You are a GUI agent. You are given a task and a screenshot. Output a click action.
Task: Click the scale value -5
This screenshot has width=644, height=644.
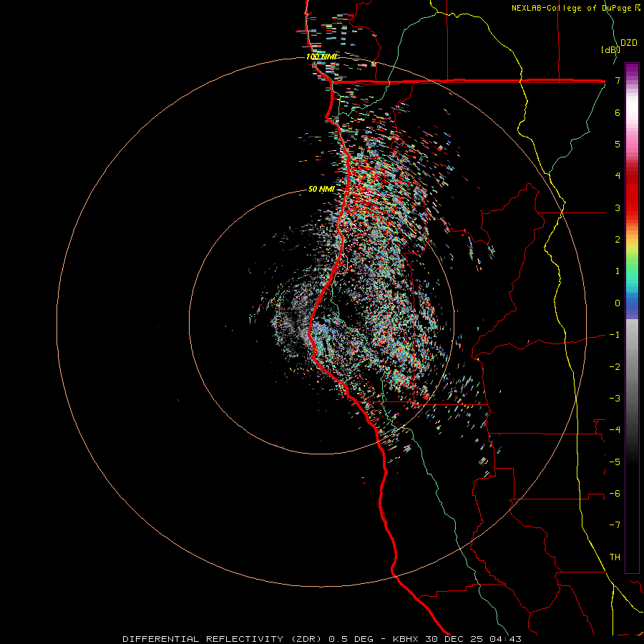point(615,462)
